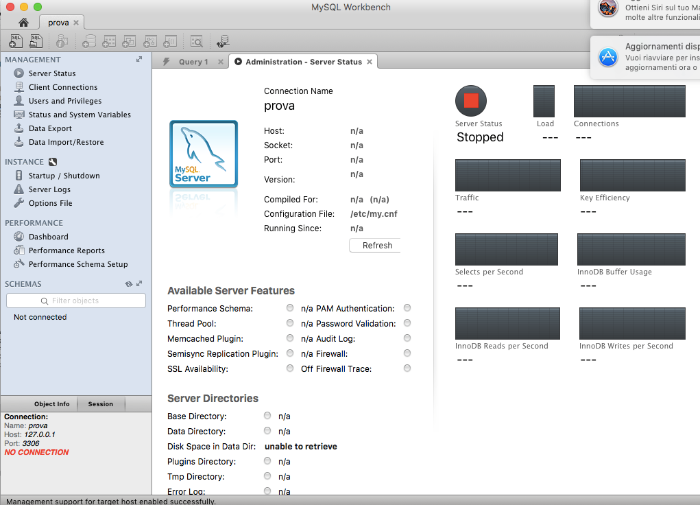The width and height of the screenshot is (700, 505).
Task: Click Semisync Replication Plugin status indicator
Action: point(290,353)
